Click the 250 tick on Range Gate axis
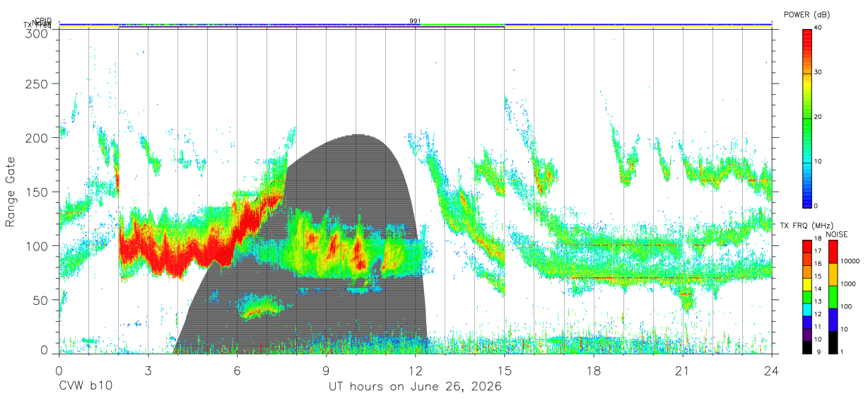Screen dimensions: 868x401 coord(38,84)
